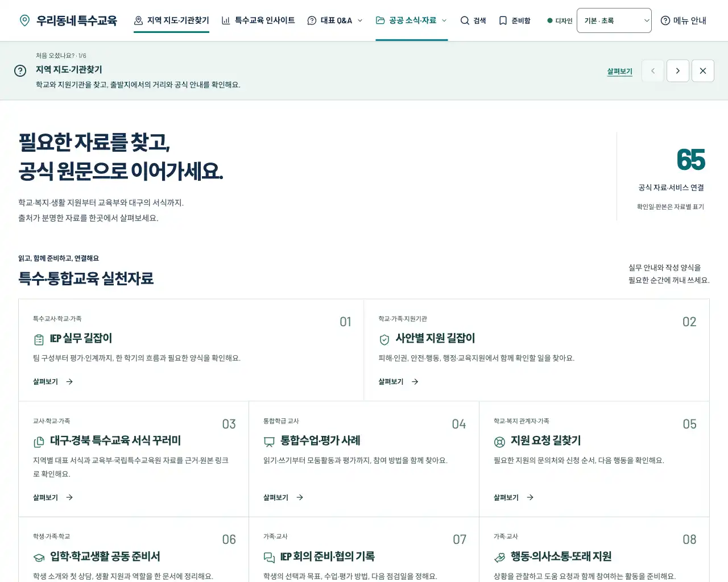Click the arrow beside 살펴보기 in 지원 요청 길찾기

click(530, 497)
